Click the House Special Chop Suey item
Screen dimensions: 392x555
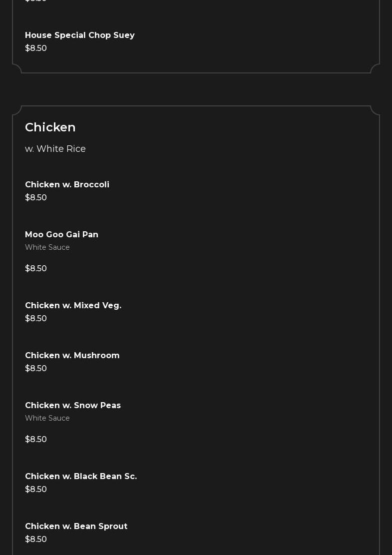(x=80, y=35)
